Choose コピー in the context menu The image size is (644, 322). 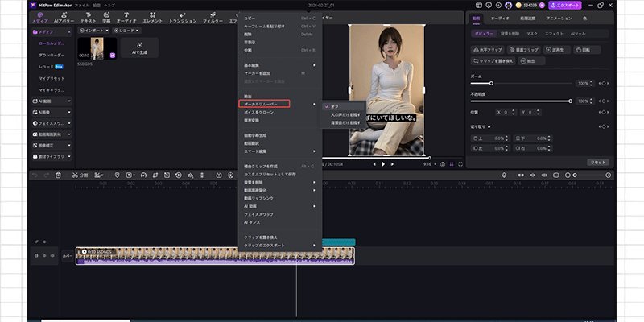[x=280, y=18]
